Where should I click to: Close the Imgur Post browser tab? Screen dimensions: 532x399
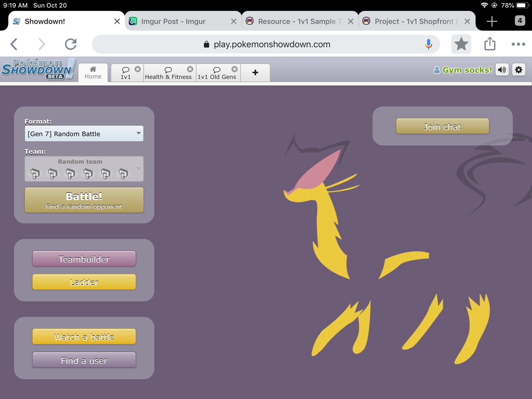point(234,21)
